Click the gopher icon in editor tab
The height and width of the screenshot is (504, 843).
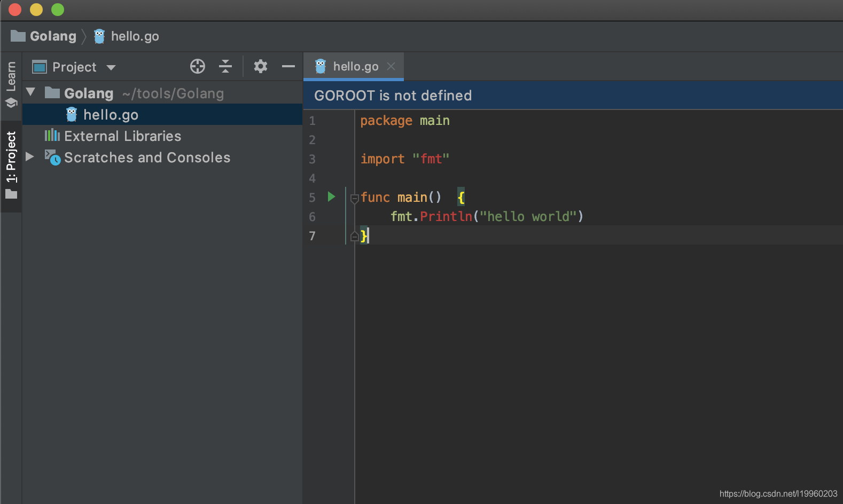click(320, 66)
